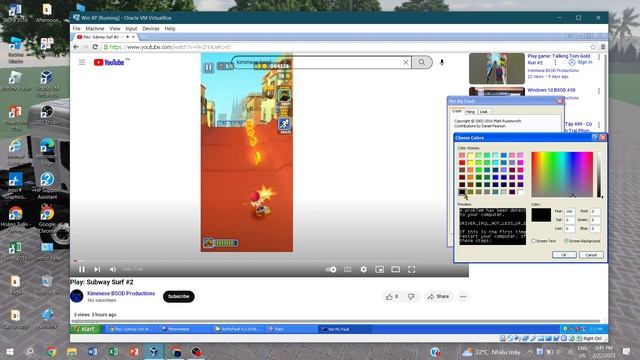The image size is (640, 360).
Task: Switch the video to miniplayer
Action: coord(380,269)
